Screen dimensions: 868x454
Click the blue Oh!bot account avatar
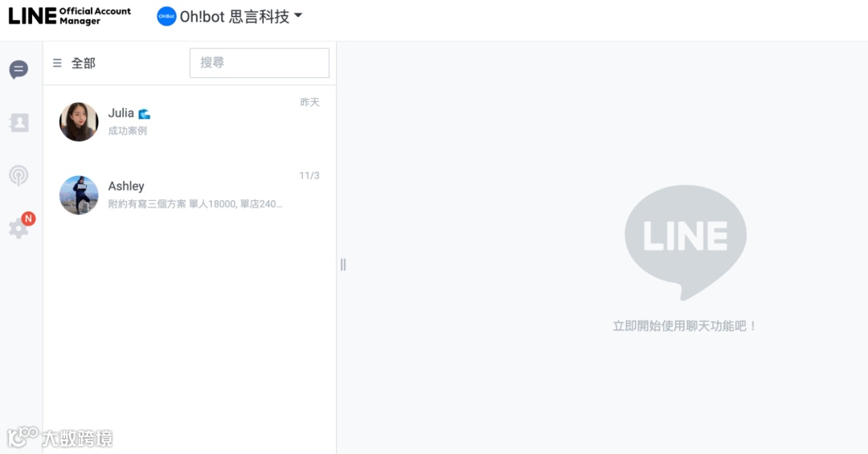point(166,17)
